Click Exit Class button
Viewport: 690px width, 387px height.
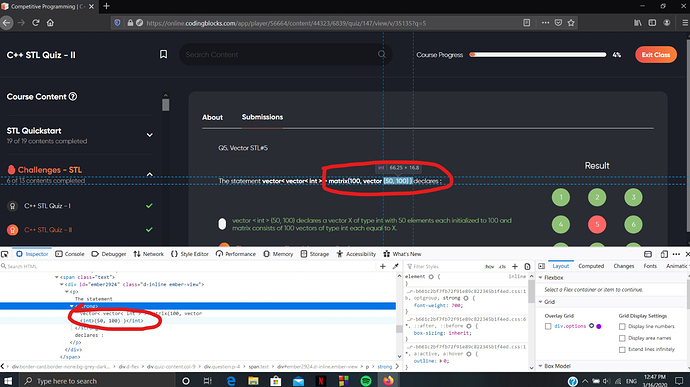point(656,55)
